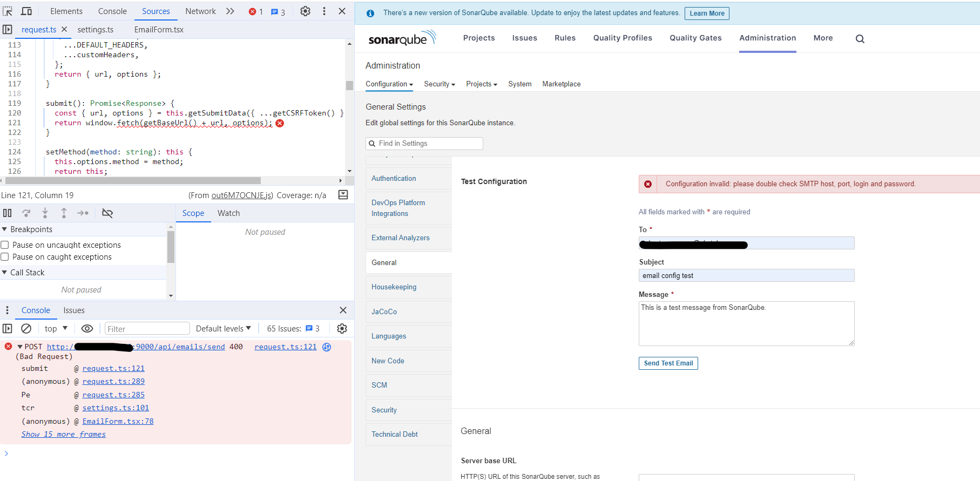Open the settings.ts file tab
Viewport: 980px width, 481px height.
pyautogui.click(x=96, y=30)
